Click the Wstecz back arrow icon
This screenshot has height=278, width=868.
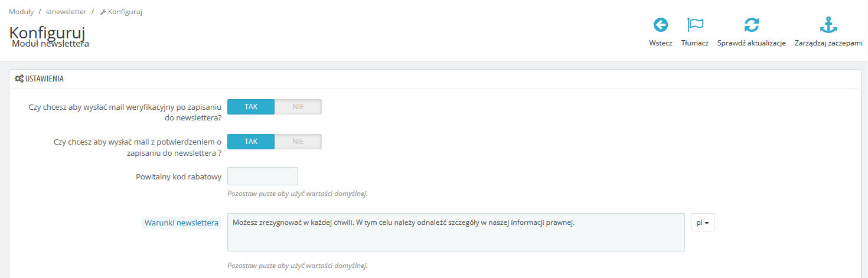pos(661,25)
